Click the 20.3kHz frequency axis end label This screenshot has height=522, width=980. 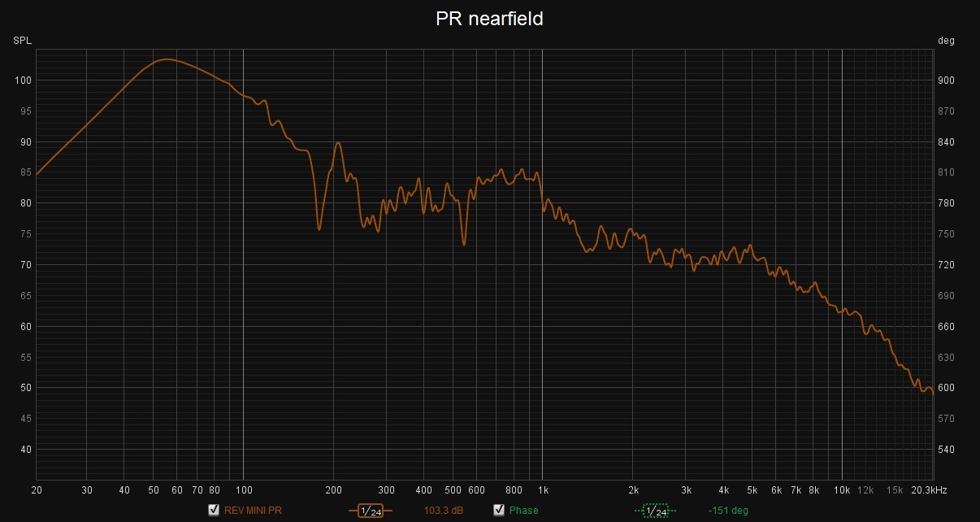coord(929,490)
